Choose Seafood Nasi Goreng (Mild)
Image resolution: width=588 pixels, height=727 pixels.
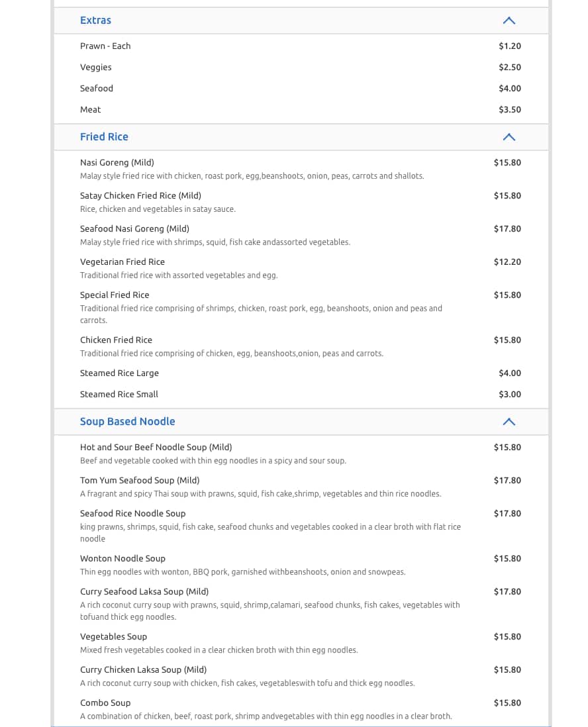coord(134,228)
